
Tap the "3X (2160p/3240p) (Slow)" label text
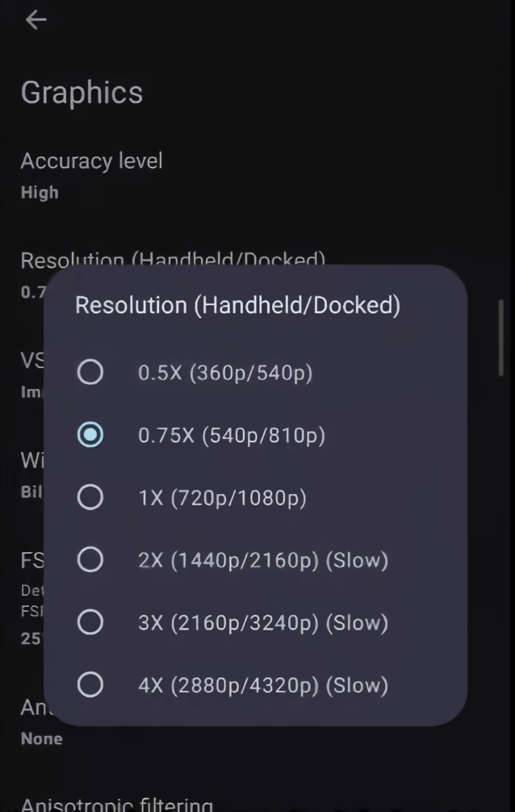pyautogui.click(x=263, y=623)
